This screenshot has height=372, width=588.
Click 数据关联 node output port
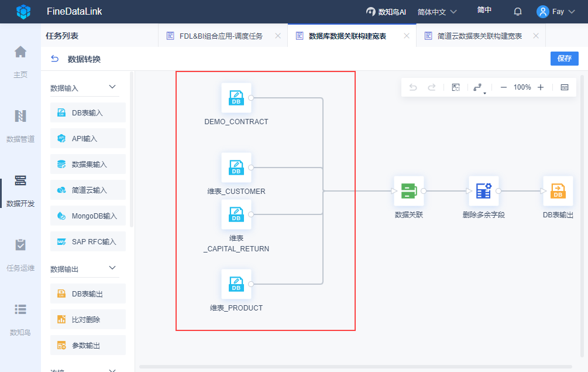424,191
